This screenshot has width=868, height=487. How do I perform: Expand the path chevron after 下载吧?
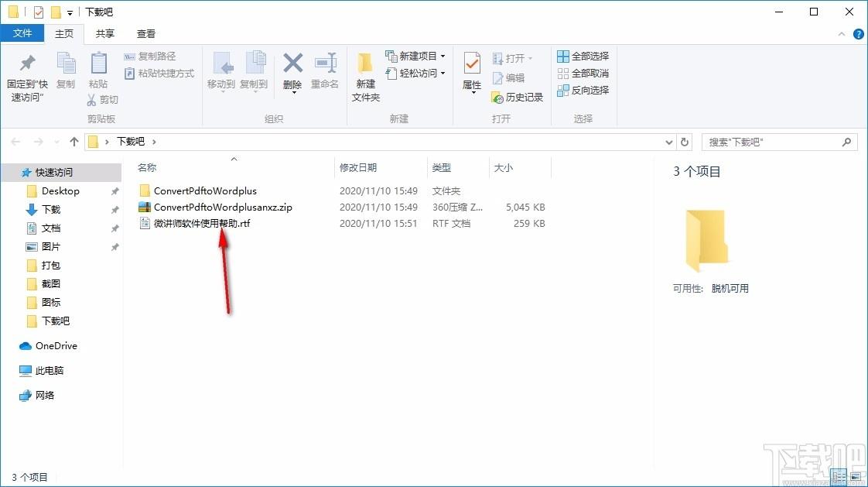154,142
